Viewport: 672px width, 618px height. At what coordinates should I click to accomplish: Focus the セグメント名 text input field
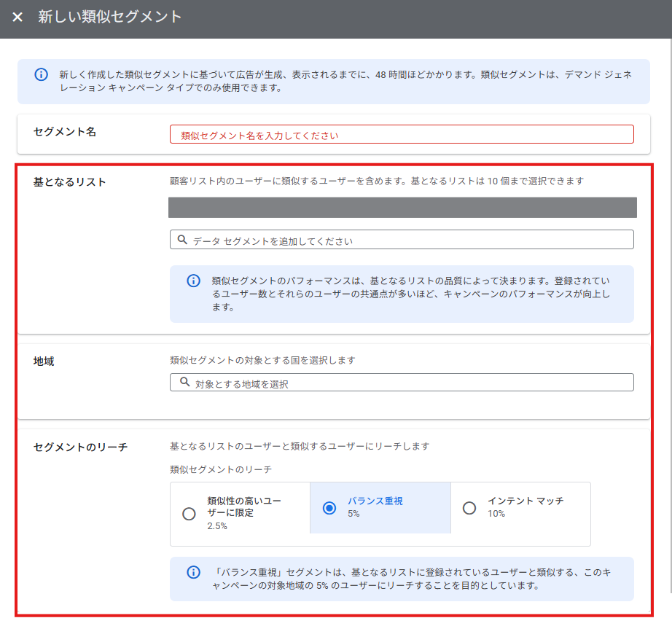click(x=401, y=135)
